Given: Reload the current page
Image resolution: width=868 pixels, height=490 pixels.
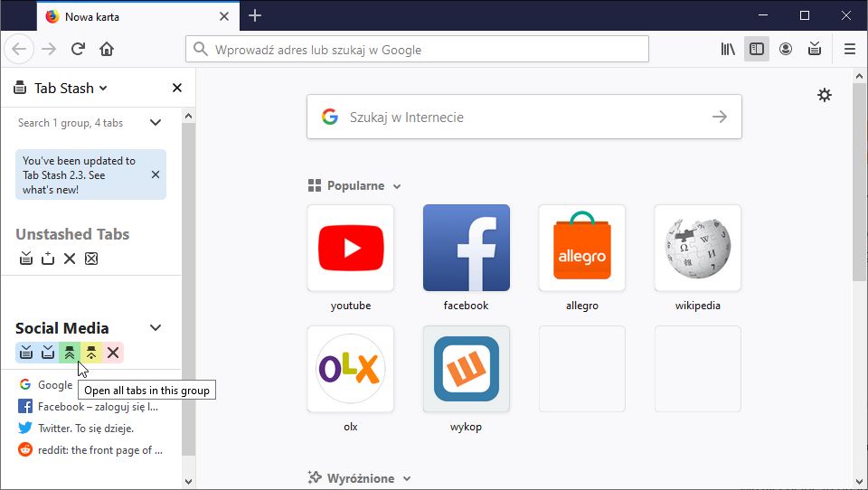Looking at the screenshot, I should (x=78, y=50).
